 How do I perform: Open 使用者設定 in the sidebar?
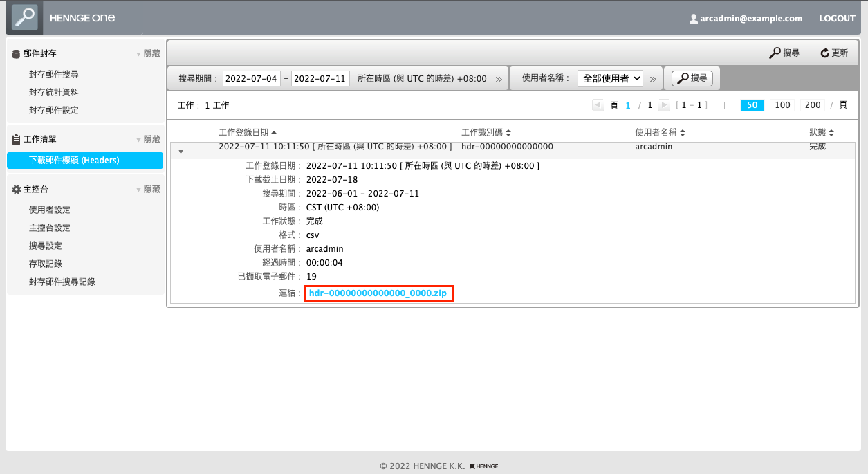point(50,210)
